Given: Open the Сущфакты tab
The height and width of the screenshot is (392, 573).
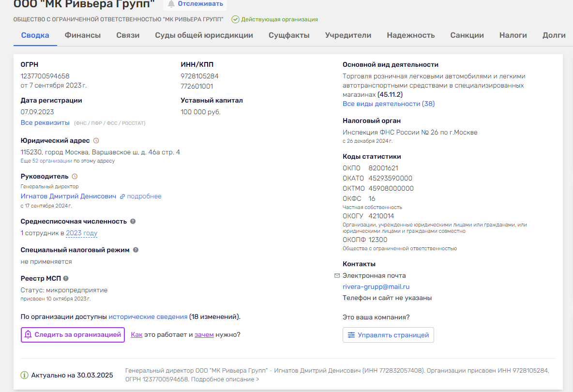Looking at the screenshot, I should [289, 35].
